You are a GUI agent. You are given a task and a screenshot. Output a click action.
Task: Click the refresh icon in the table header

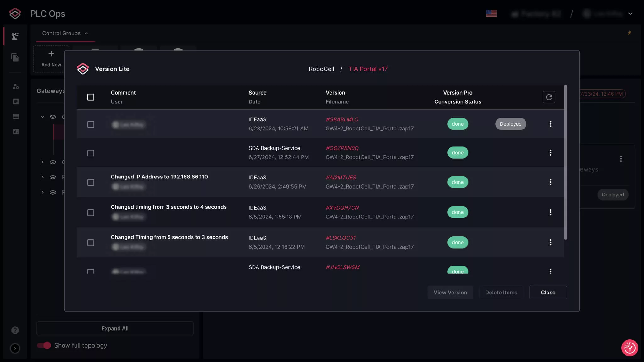pos(549,97)
